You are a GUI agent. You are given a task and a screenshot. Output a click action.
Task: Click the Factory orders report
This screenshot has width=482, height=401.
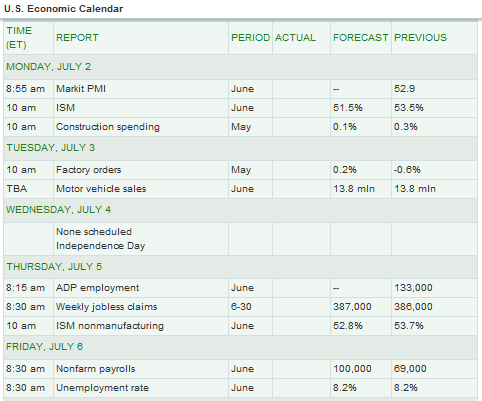coord(88,170)
